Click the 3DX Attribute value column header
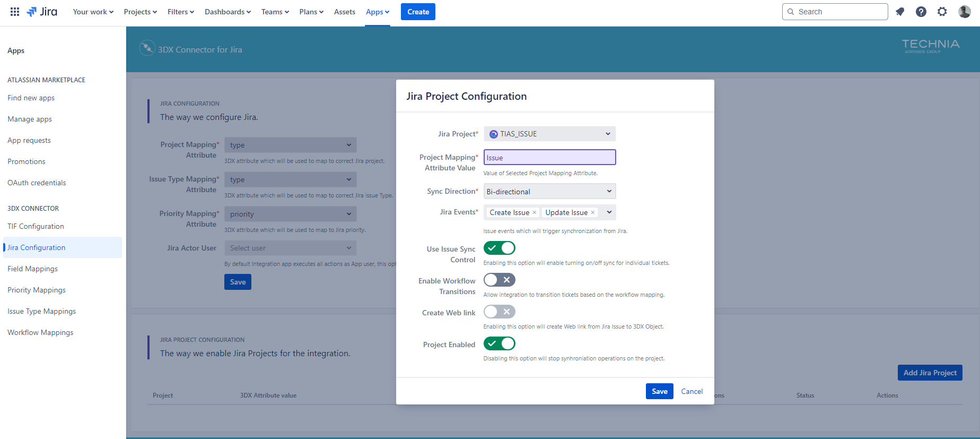The image size is (980, 439). click(268, 395)
